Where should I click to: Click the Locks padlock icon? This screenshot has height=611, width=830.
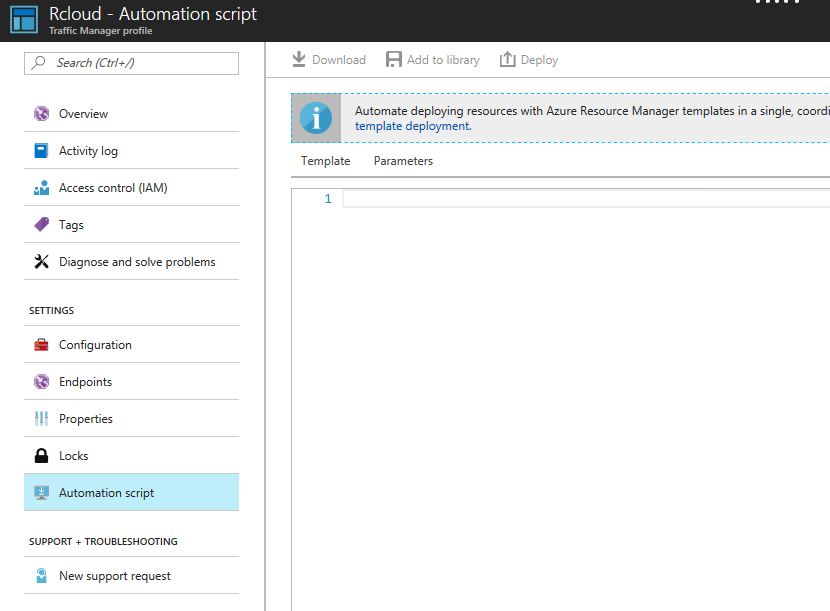pyautogui.click(x=41, y=456)
